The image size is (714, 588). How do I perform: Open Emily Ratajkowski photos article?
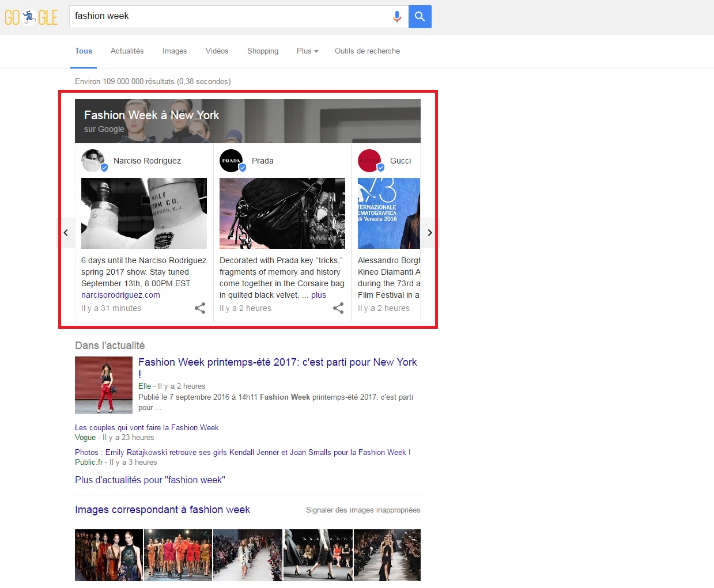[x=243, y=452]
